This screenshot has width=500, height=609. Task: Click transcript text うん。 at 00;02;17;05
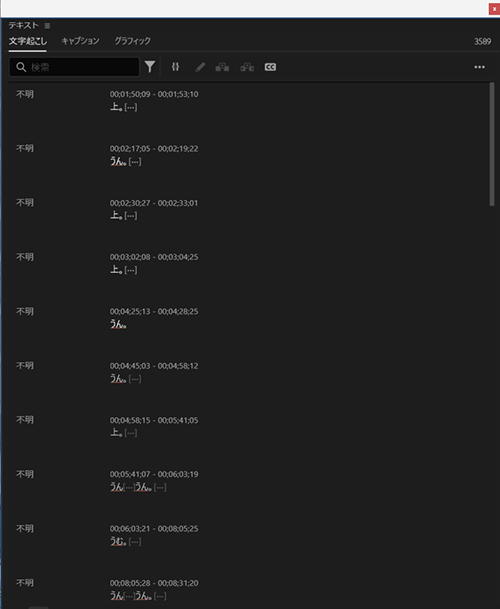118,161
